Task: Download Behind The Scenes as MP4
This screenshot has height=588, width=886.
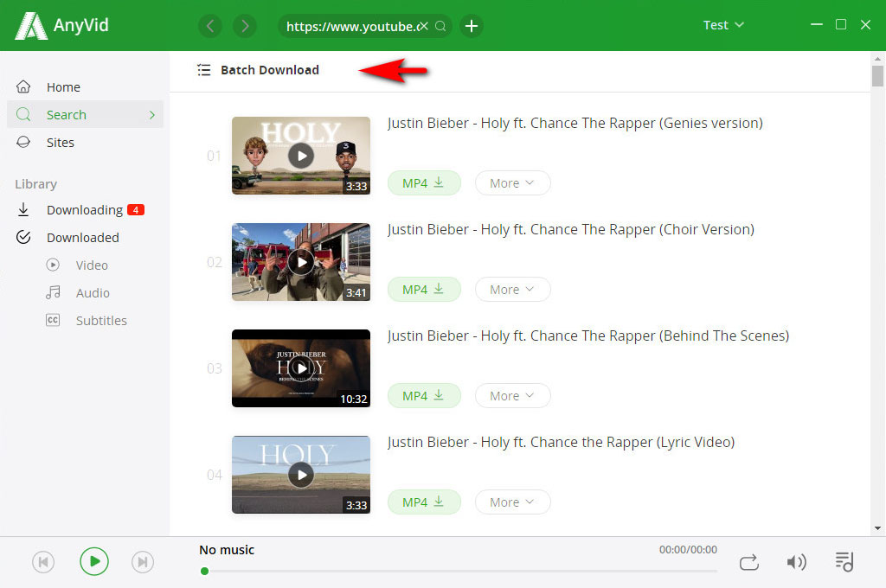Action: (x=424, y=396)
